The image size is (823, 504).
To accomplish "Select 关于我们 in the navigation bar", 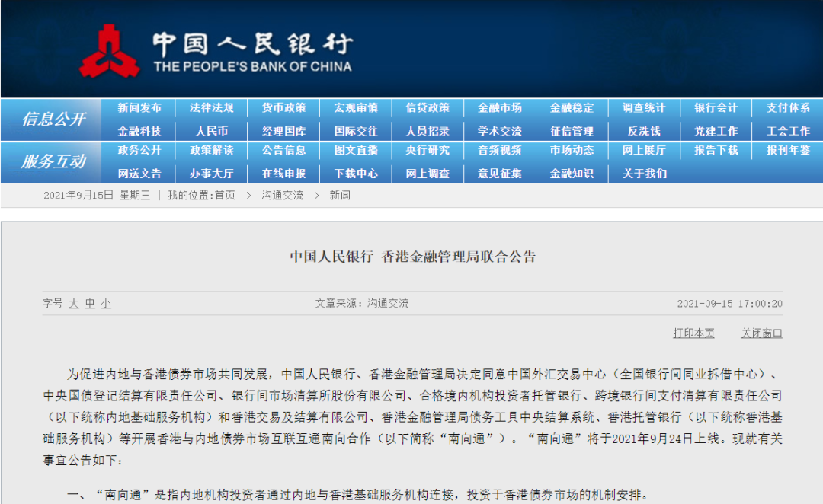I will pyautogui.click(x=645, y=174).
